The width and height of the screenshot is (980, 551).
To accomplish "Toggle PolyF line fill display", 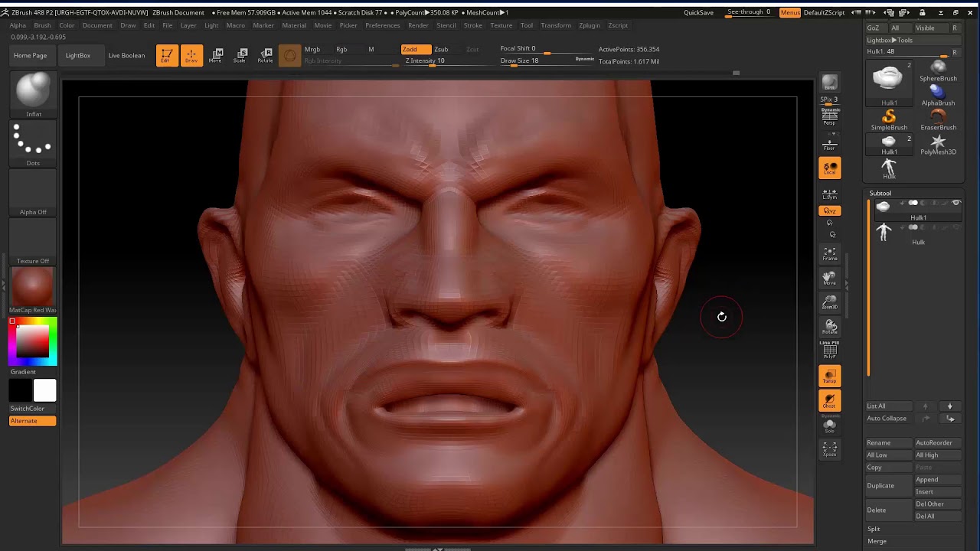I will [x=830, y=350].
